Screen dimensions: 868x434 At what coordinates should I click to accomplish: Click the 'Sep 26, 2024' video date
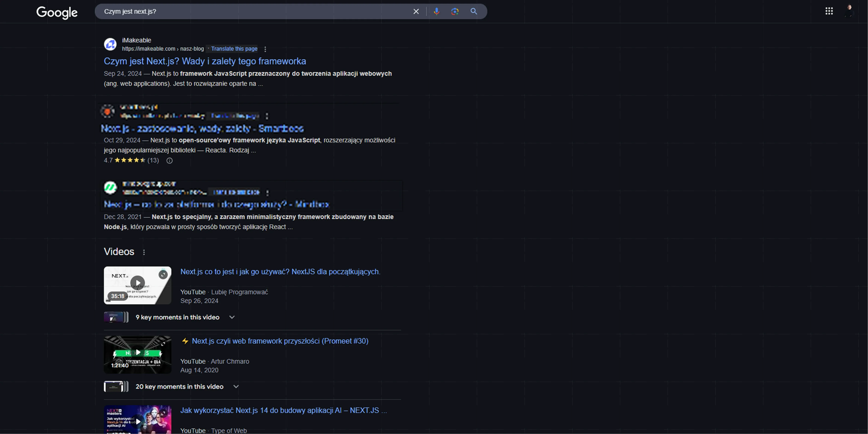coord(199,301)
